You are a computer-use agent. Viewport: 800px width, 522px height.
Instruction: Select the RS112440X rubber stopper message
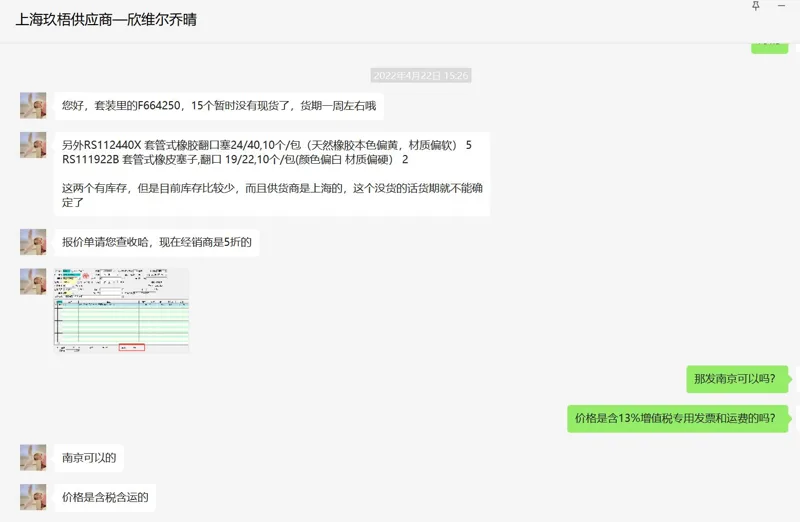[x=272, y=174]
